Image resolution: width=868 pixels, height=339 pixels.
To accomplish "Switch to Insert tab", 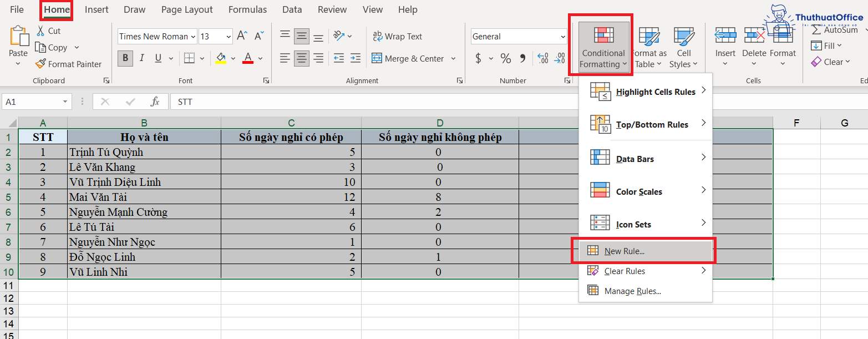I will [x=97, y=9].
